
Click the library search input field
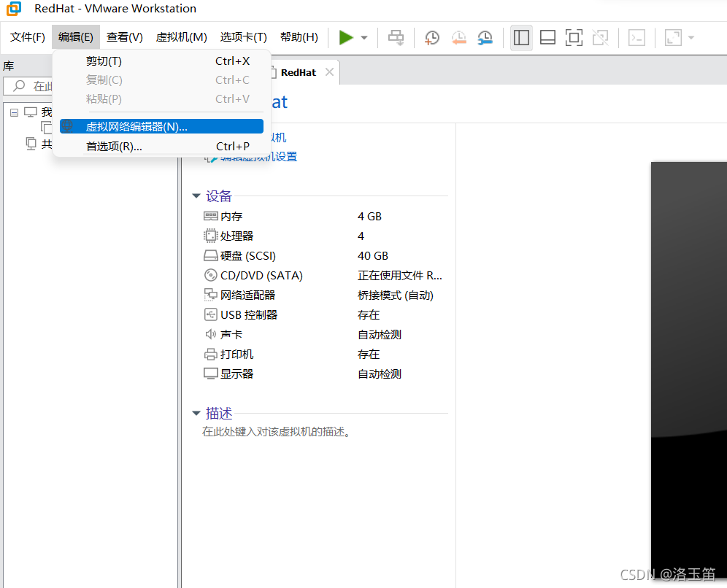[28, 86]
